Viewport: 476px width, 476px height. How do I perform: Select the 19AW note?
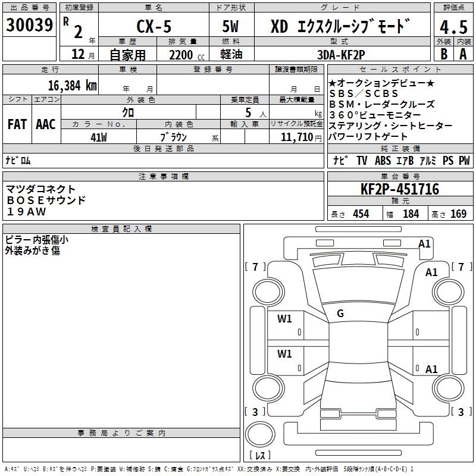26,212
